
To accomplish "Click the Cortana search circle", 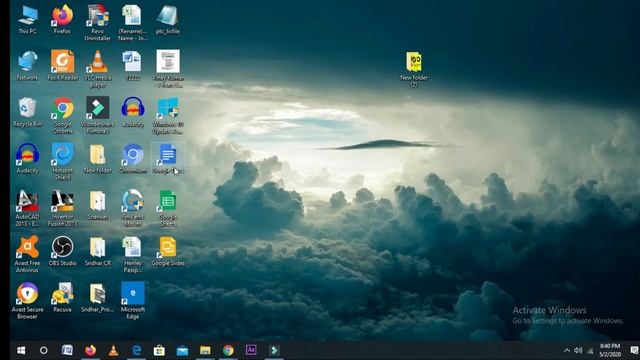I will coord(44,350).
